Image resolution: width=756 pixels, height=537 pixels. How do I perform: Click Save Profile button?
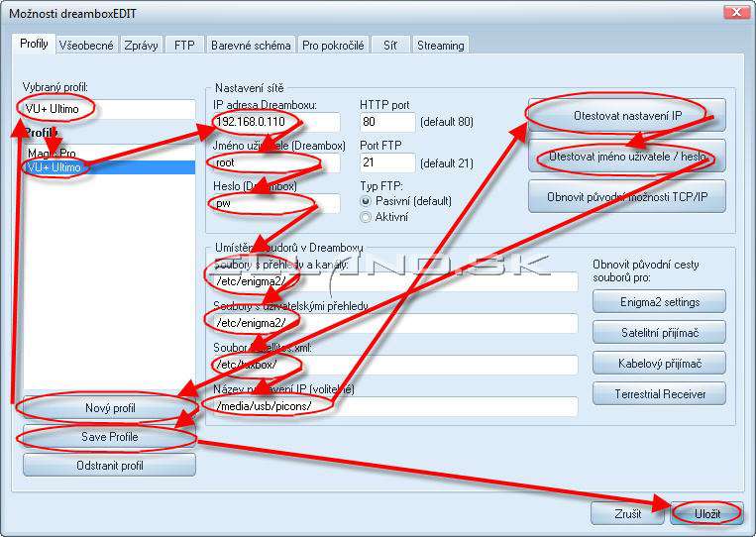pos(109,437)
